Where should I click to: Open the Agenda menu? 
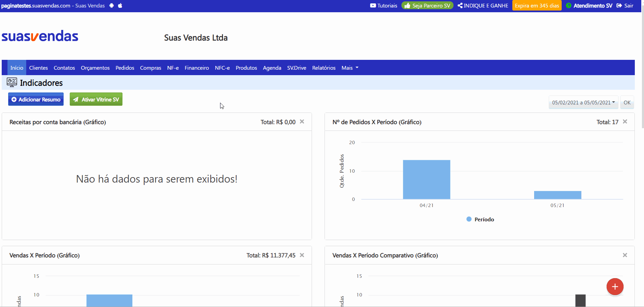272,68
